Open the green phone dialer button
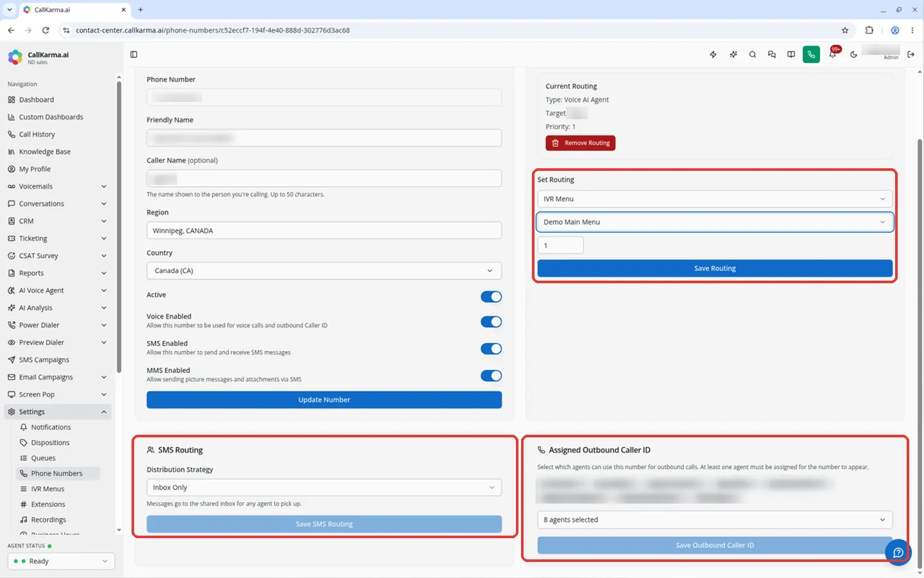Viewport: 924px width, 578px height. pyautogui.click(x=811, y=55)
